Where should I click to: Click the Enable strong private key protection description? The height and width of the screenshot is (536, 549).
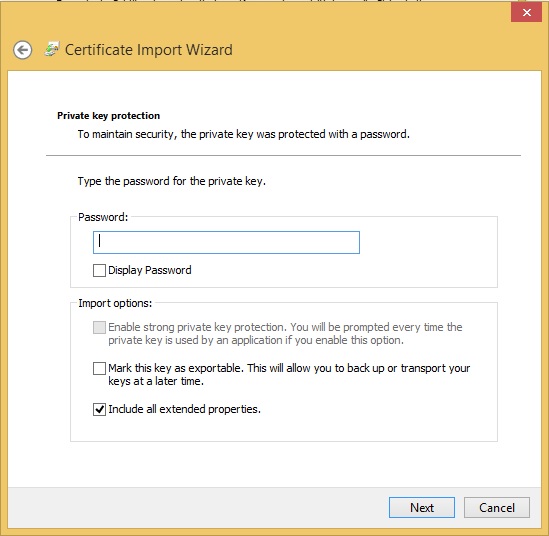tap(285, 334)
